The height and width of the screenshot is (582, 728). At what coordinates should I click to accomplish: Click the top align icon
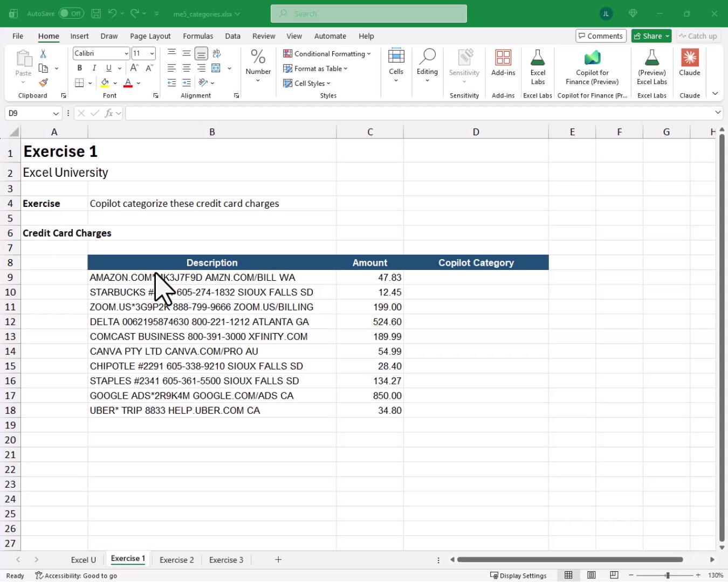point(171,53)
